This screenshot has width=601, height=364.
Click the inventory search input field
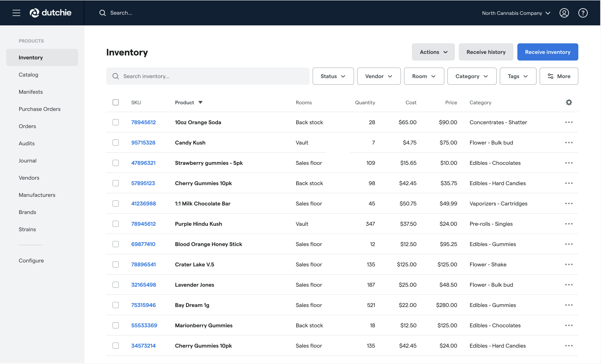[x=207, y=76]
